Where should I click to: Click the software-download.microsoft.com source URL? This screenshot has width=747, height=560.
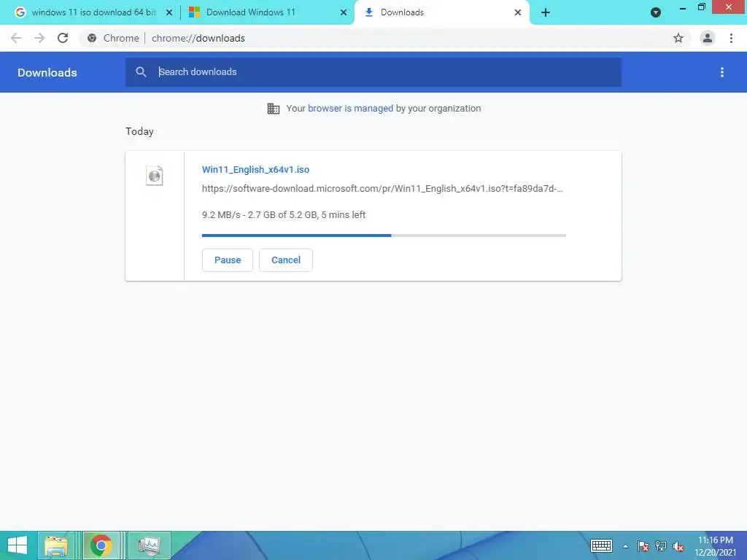[382, 189]
